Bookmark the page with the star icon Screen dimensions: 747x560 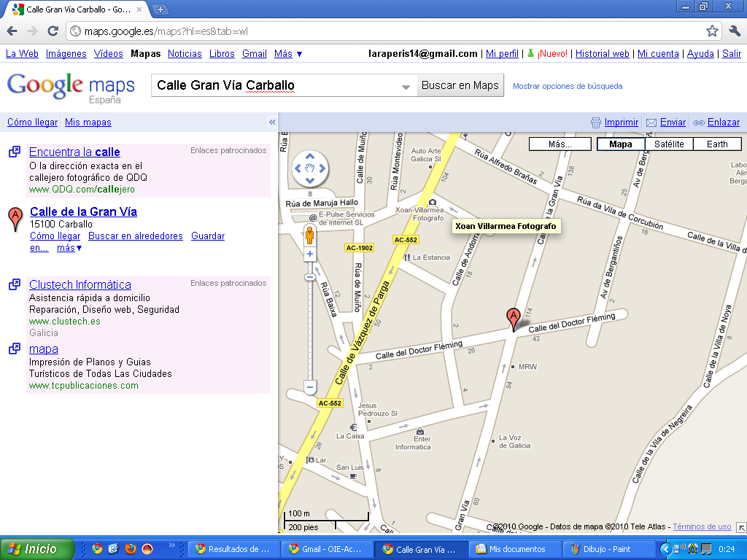[712, 31]
